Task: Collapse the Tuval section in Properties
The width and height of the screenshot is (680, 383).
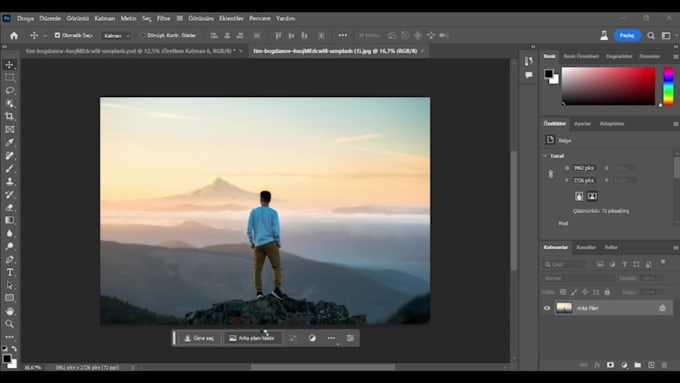Action: pyautogui.click(x=545, y=156)
